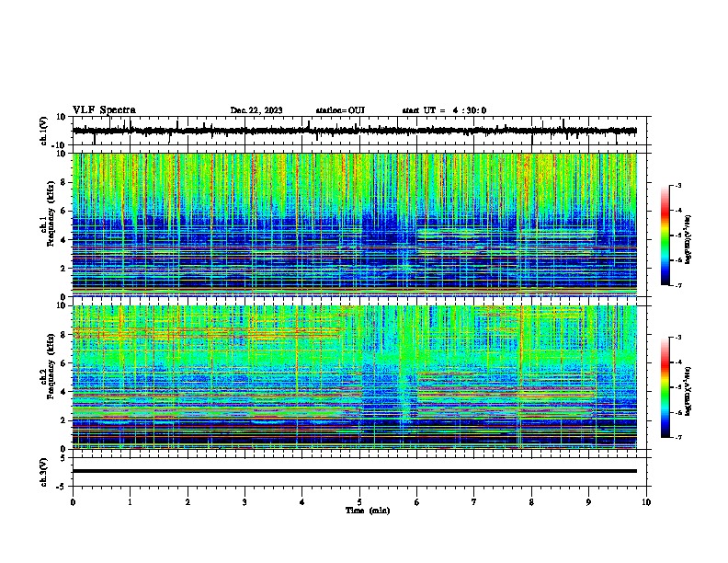This screenshot has width=728, height=563.
Task: Click the date 'Dec. 22, 2023'
Action: coord(256,110)
